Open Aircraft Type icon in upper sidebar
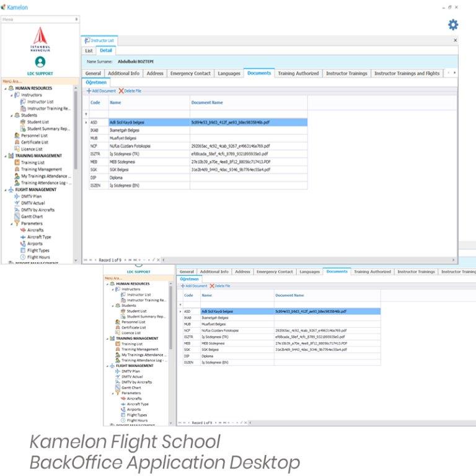476x476 pixels. (23, 237)
